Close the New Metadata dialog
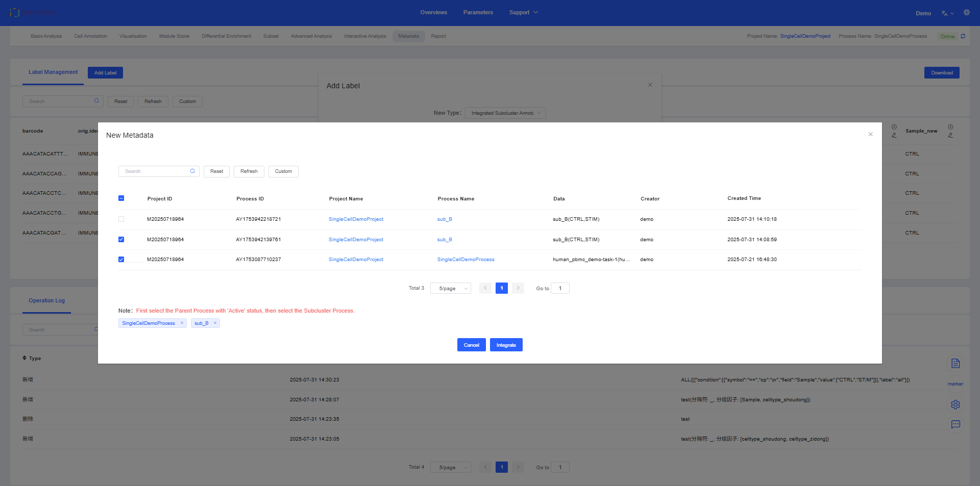Viewport: 980px width, 486px height. click(x=870, y=135)
